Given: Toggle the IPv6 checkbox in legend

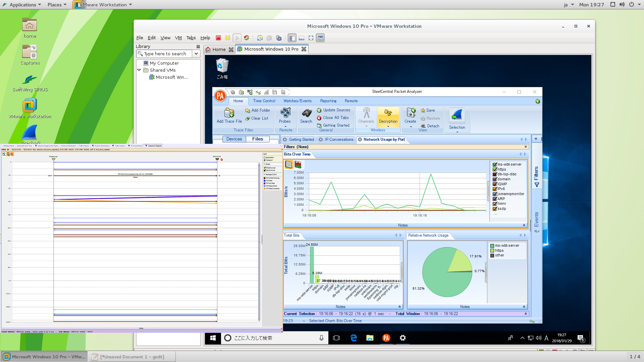Looking at the screenshot, I should tap(495, 189).
